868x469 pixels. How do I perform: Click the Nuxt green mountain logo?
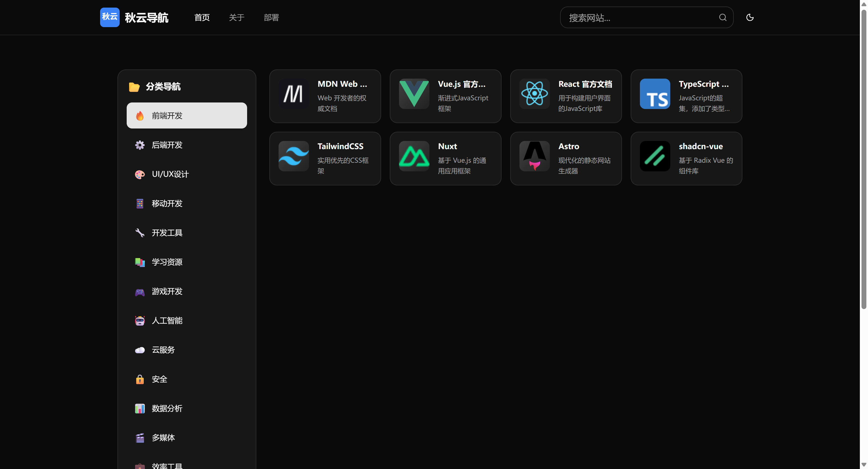[x=414, y=156]
